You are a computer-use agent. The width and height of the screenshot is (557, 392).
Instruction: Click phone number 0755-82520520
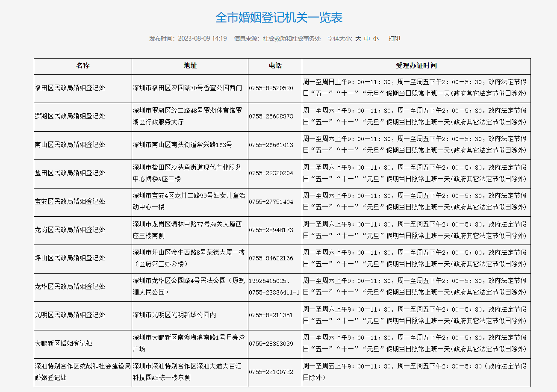coord(271,88)
